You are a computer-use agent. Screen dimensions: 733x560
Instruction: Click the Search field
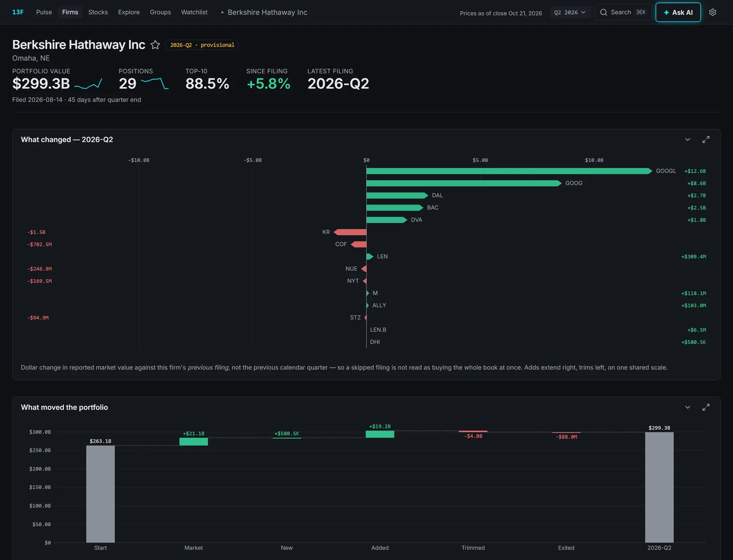tap(623, 12)
